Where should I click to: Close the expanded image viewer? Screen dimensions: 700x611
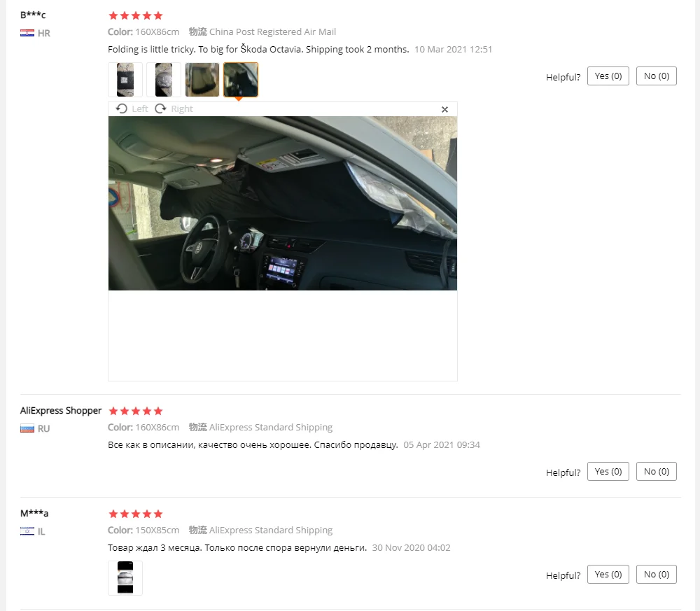click(x=444, y=109)
